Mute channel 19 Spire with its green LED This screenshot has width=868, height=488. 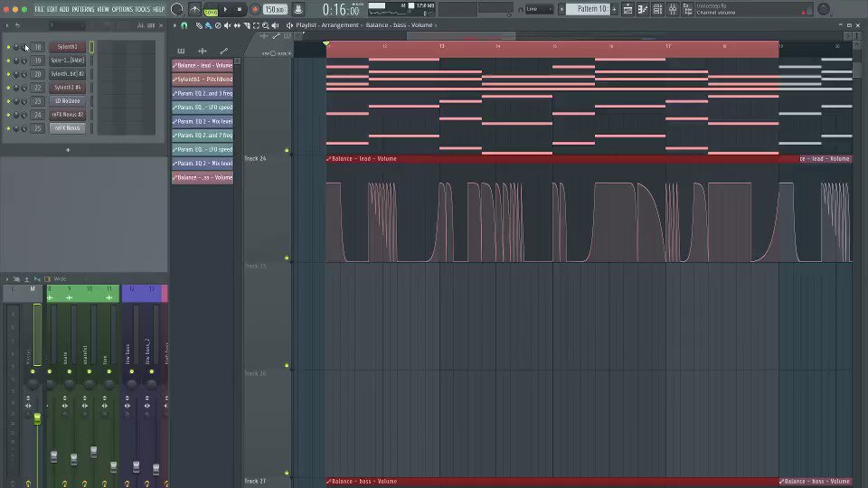(8, 61)
